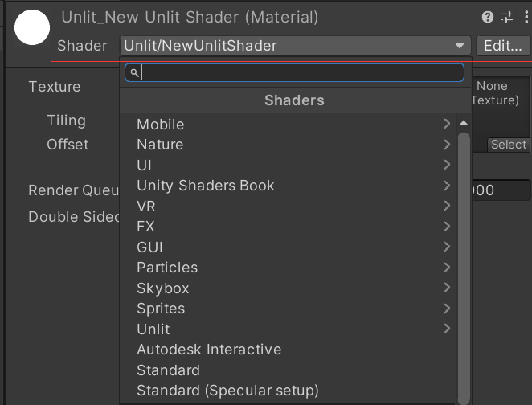Expand the FX shader category
Image resolution: width=532 pixels, height=405 pixels.
click(x=289, y=227)
